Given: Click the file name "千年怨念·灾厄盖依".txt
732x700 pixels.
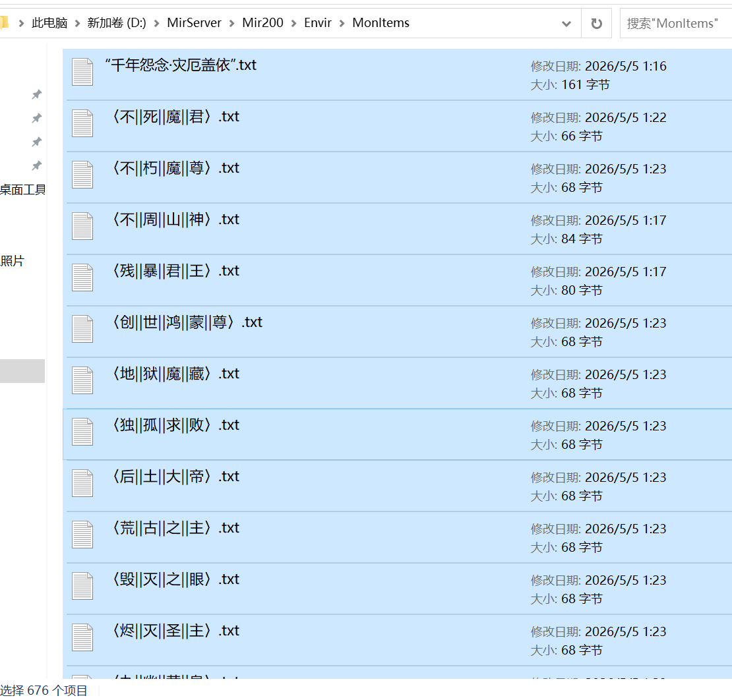Looking at the screenshot, I should click(x=181, y=65).
